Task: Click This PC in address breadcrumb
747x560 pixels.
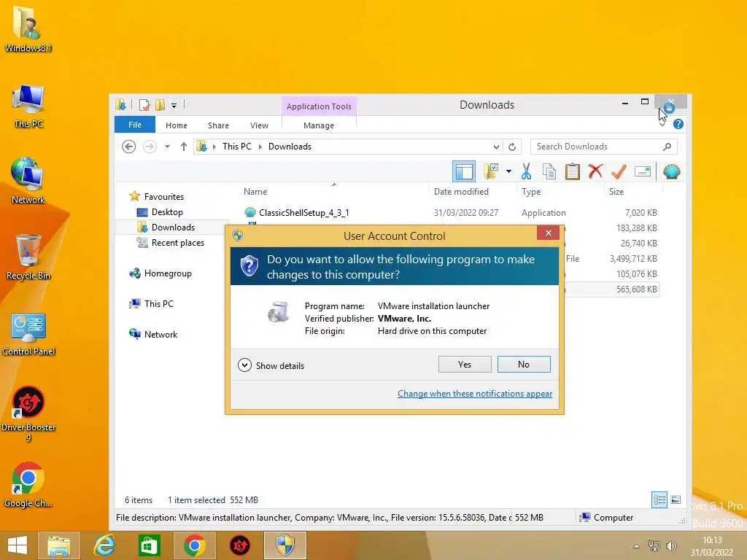Action: [237, 147]
